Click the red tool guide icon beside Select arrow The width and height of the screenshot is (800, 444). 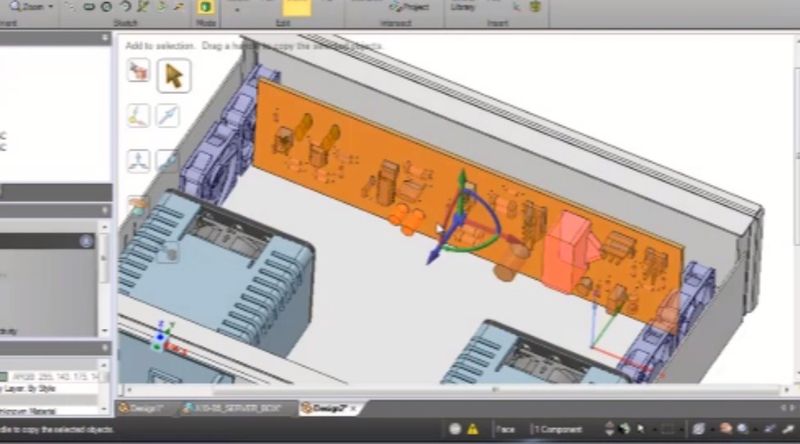(x=138, y=70)
